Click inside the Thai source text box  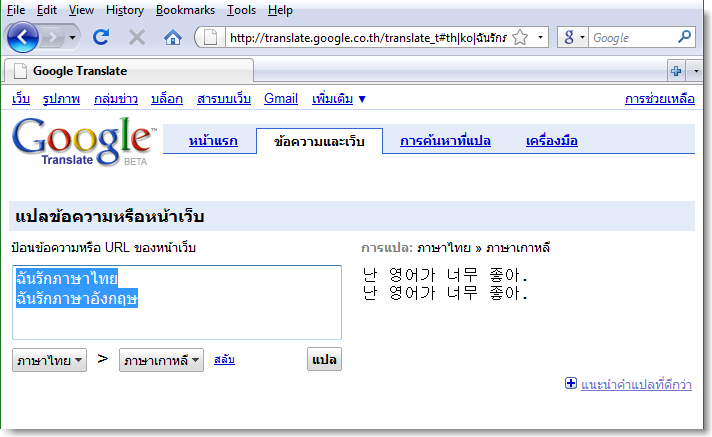tap(177, 303)
